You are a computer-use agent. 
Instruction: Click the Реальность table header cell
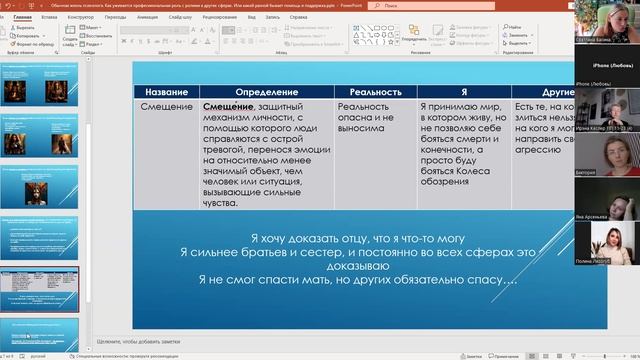tap(376, 92)
